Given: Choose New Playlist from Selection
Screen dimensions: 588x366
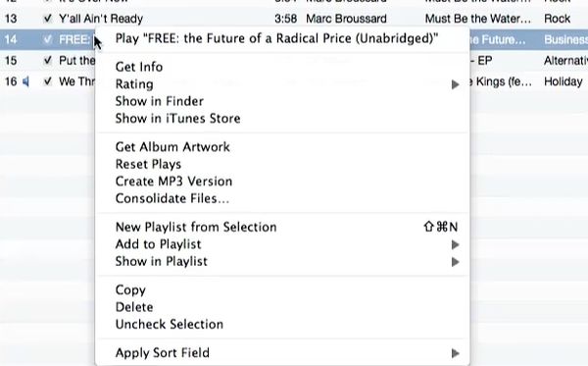Looking at the screenshot, I should (x=196, y=227).
